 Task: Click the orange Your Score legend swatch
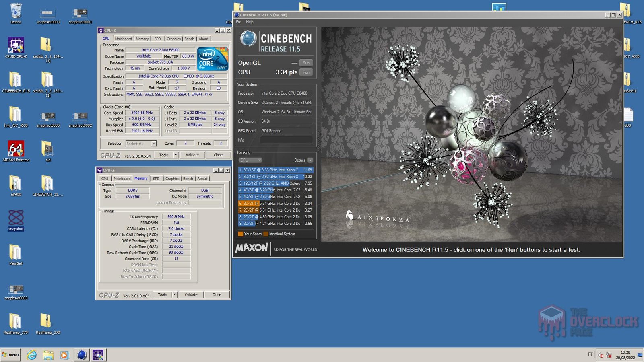point(241,234)
